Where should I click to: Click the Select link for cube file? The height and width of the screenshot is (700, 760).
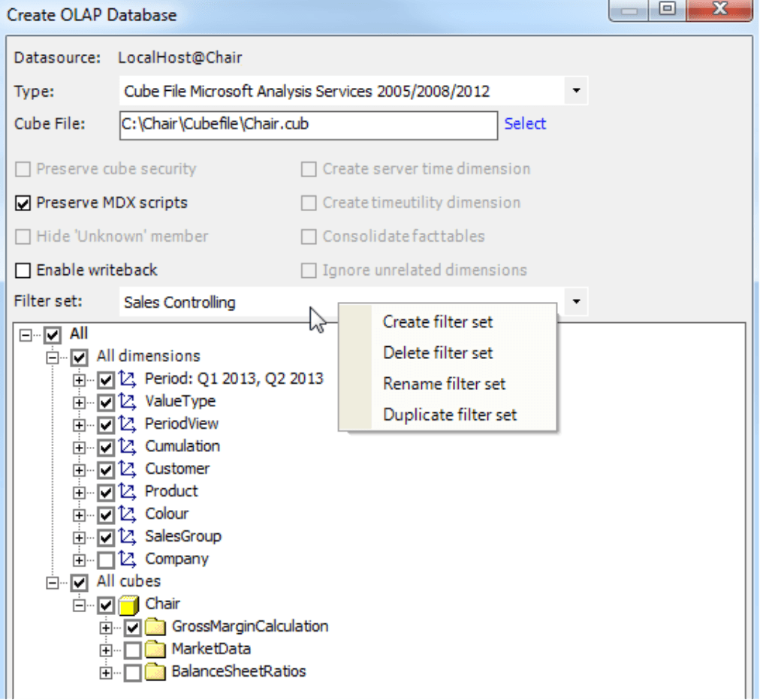(525, 124)
